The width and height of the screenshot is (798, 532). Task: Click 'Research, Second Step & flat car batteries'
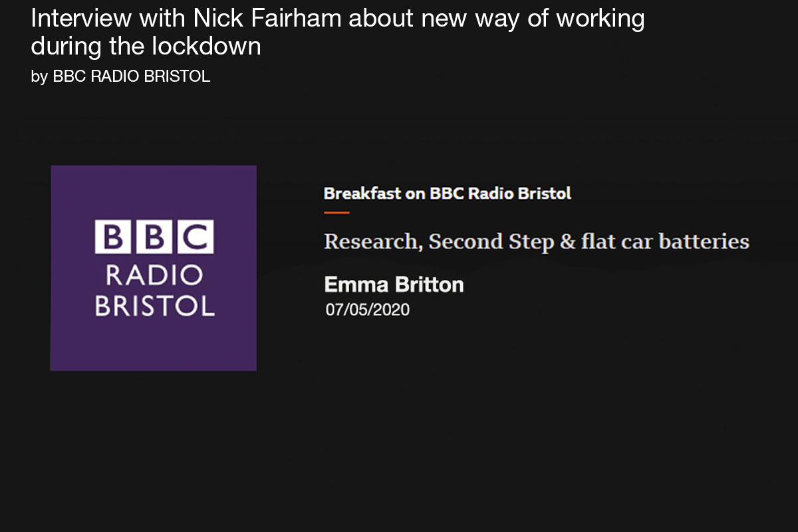[537, 241]
